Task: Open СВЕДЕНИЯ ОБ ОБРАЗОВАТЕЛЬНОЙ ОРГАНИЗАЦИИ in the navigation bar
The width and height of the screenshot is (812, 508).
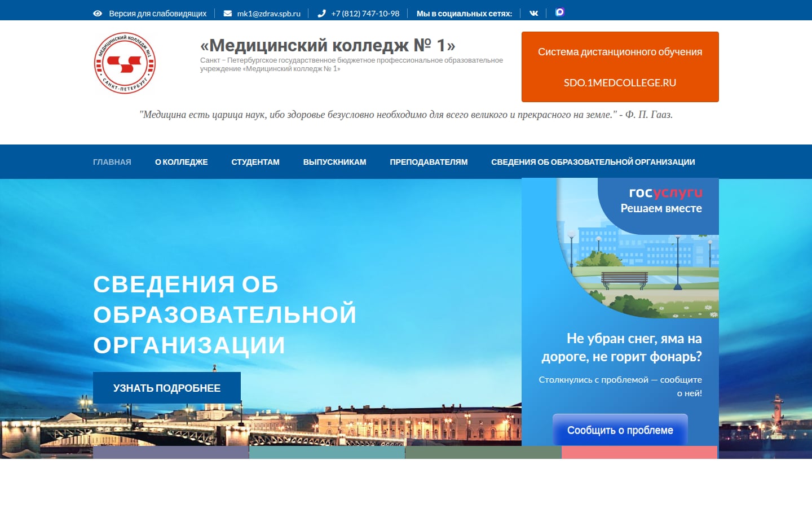Action: tap(593, 162)
